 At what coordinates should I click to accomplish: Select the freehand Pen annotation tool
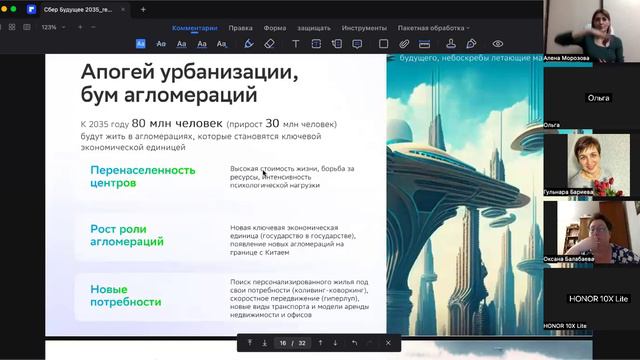(x=249, y=44)
